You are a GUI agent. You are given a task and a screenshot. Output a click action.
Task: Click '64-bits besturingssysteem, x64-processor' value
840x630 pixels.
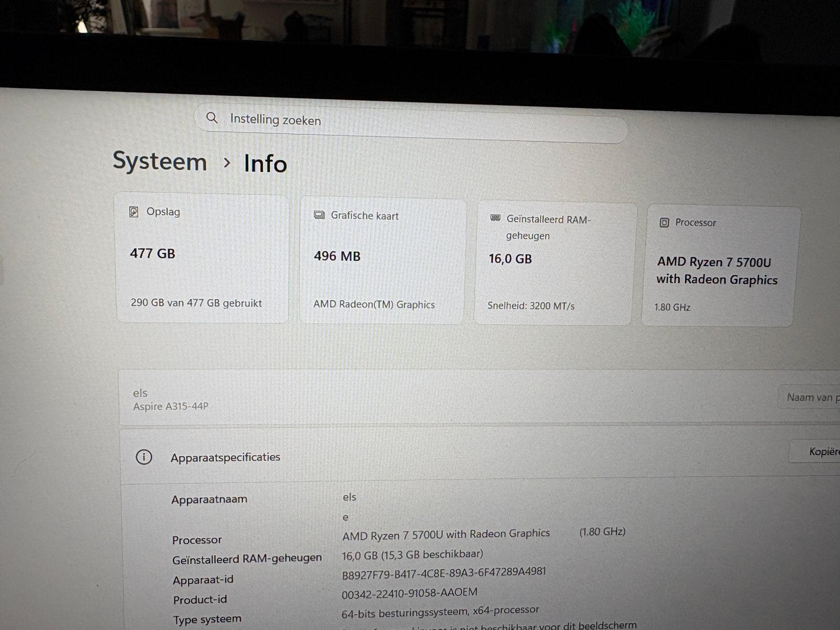coord(440,611)
